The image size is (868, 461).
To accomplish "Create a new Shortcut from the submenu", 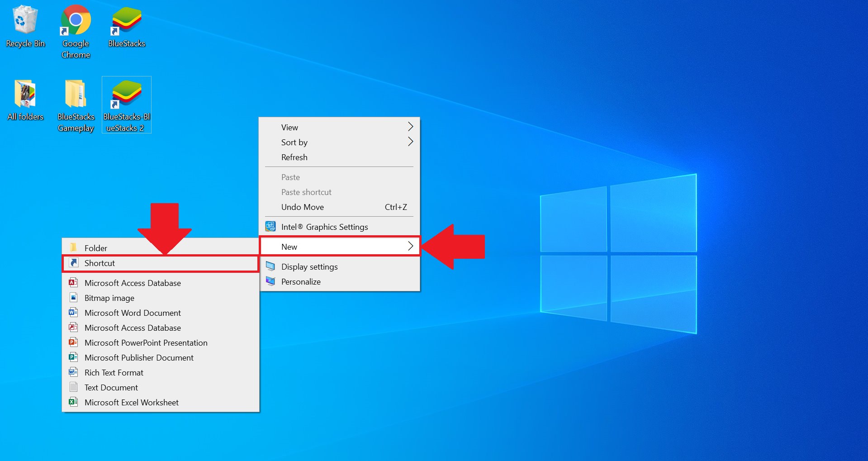I will pyautogui.click(x=161, y=263).
